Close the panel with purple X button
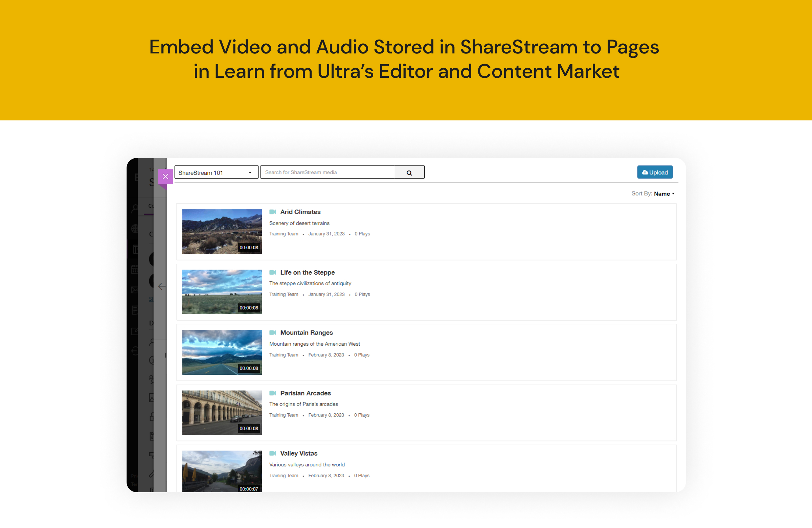 (x=165, y=176)
